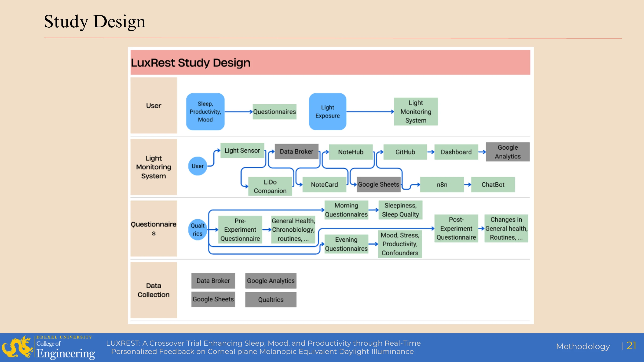Select 'Google Sheets' box in Data Collection row
Image resolution: width=644 pixels, height=362 pixels.
(213, 299)
